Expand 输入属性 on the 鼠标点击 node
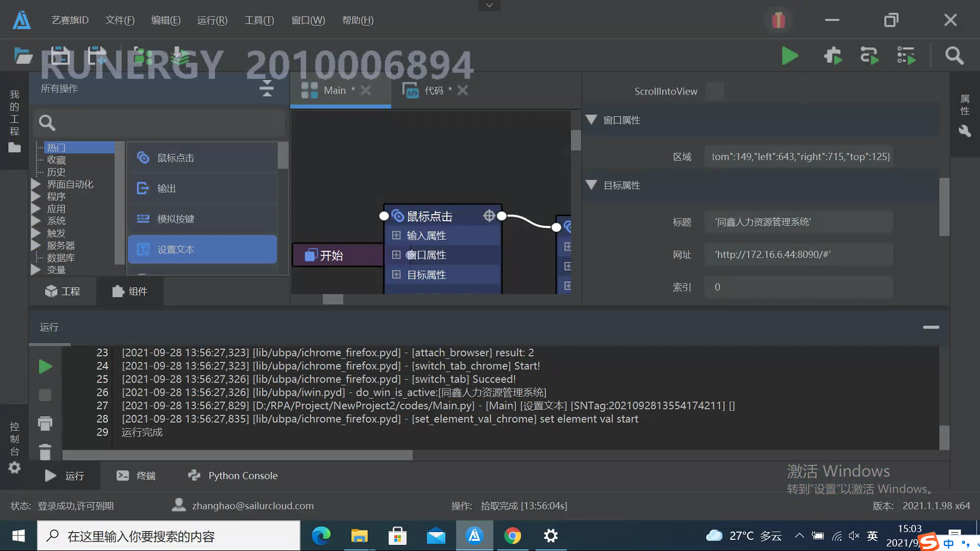 pos(396,235)
